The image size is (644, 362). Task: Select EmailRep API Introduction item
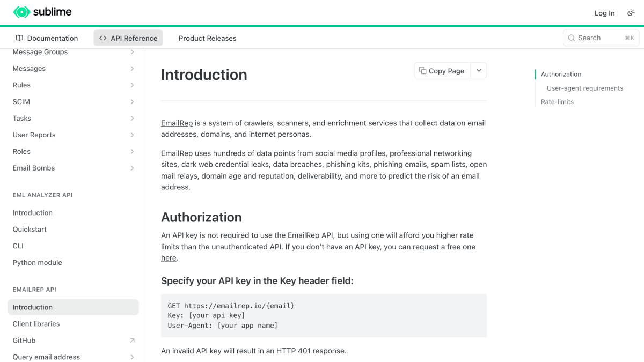pos(73,307)
